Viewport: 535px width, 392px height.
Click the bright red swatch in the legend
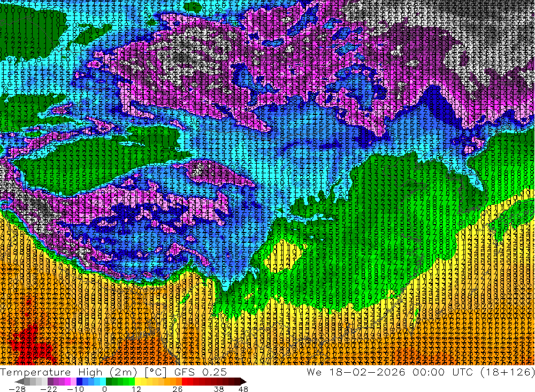pyautogui.click(x=185, y=382)
